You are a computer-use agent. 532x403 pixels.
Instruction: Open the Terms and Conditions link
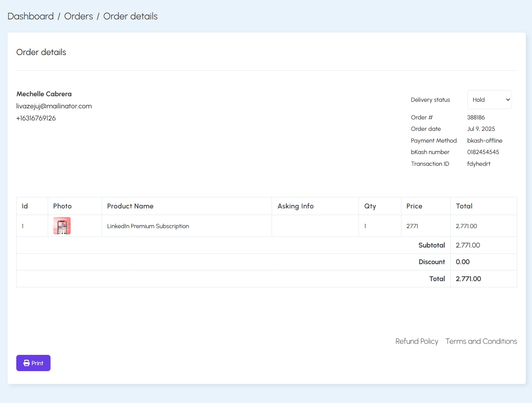(481, 341)
